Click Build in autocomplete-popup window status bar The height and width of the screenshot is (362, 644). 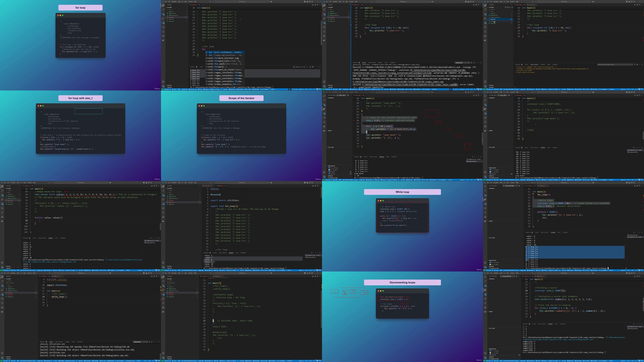[x=200, y=89]
